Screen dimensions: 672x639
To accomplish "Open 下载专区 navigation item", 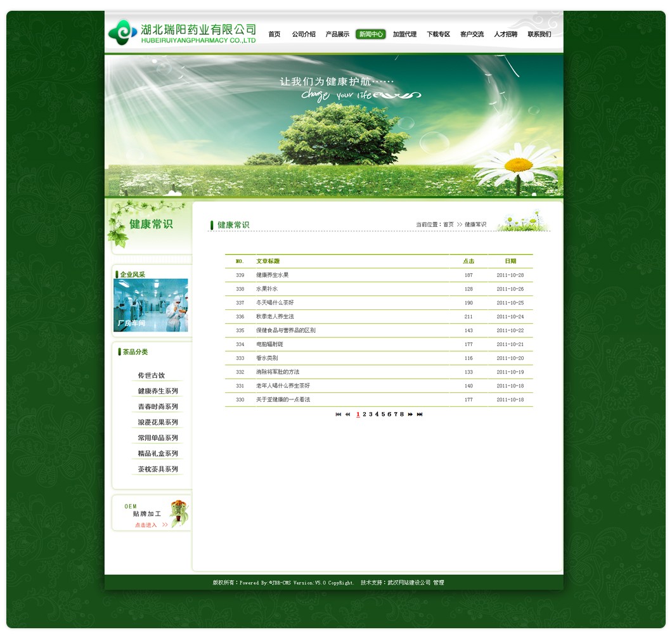I will [438, 34].
